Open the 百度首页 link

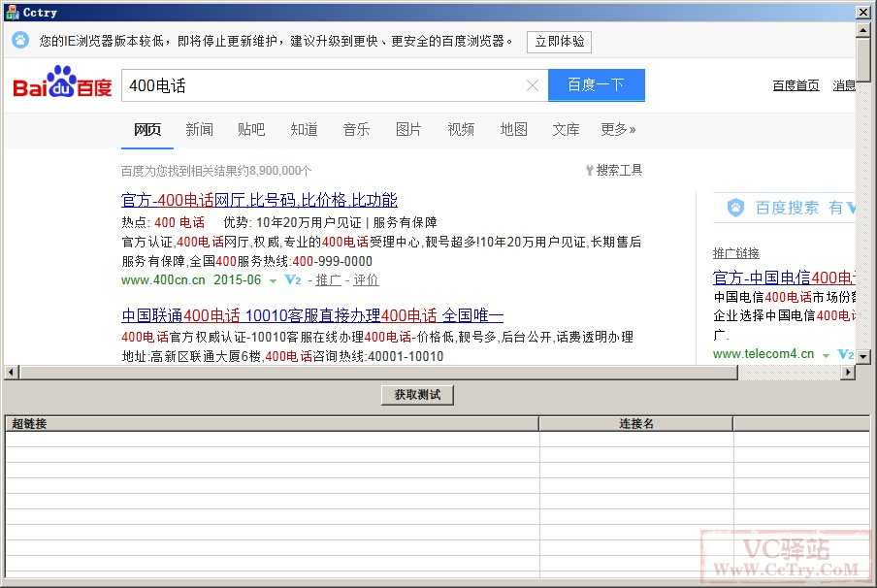[796, 85]
